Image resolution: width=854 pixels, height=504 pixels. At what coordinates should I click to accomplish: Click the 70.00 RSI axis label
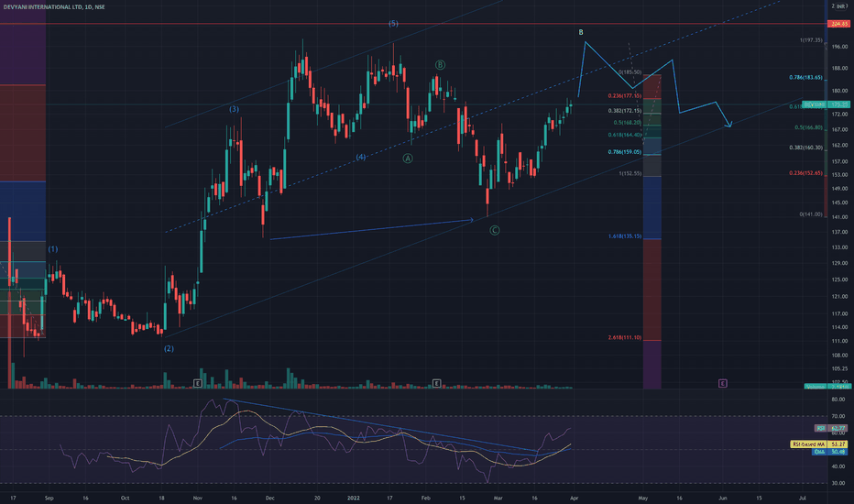838,416
